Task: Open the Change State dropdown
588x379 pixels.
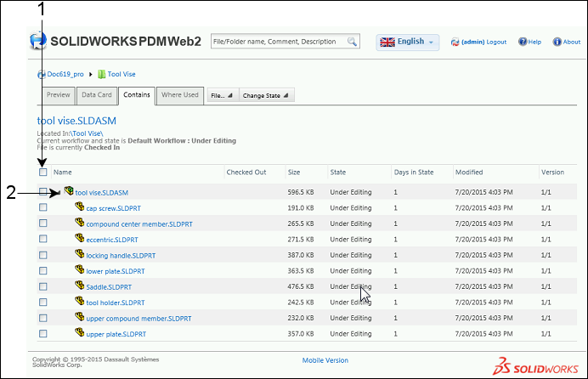Action: click(266, 95)
